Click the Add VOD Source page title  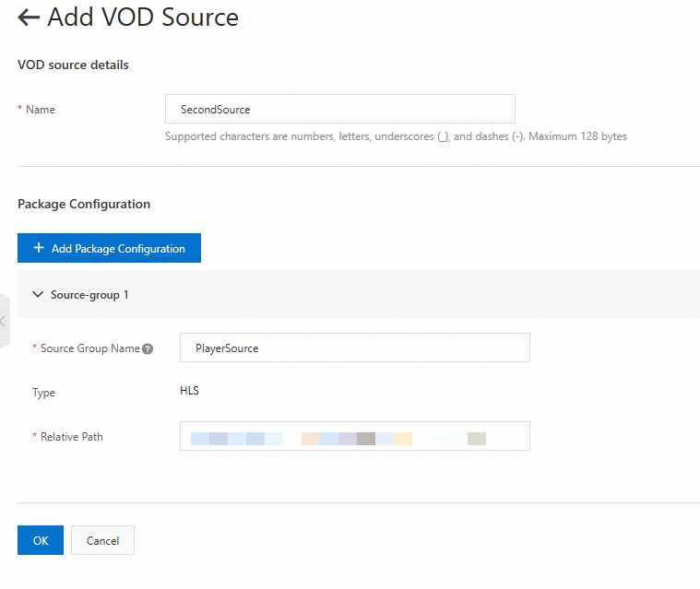pos(143,17)
